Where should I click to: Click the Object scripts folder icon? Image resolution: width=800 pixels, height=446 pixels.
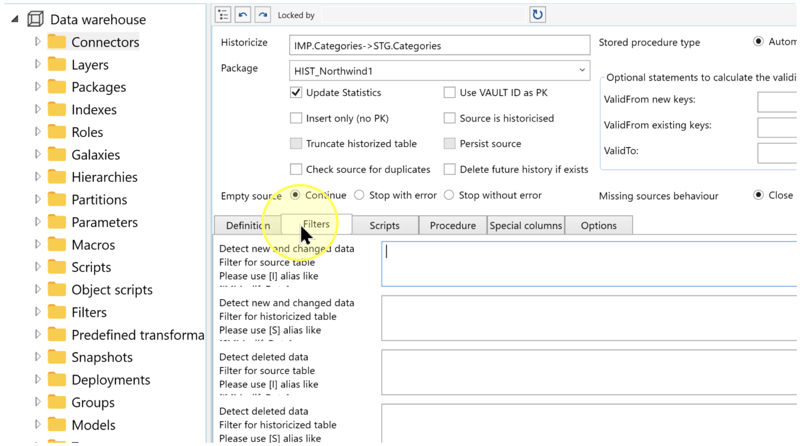pos(57,289)
